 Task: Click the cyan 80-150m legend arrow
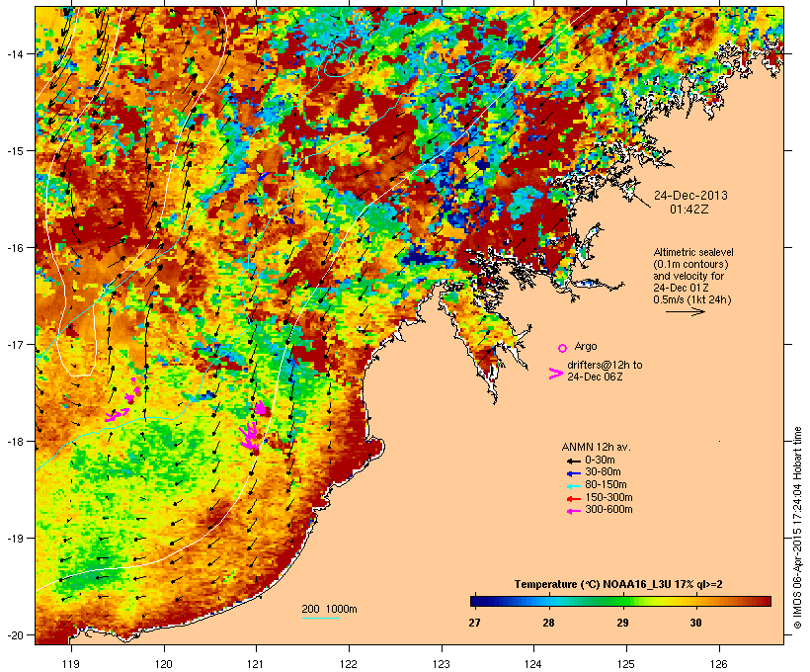click(574, 486)
